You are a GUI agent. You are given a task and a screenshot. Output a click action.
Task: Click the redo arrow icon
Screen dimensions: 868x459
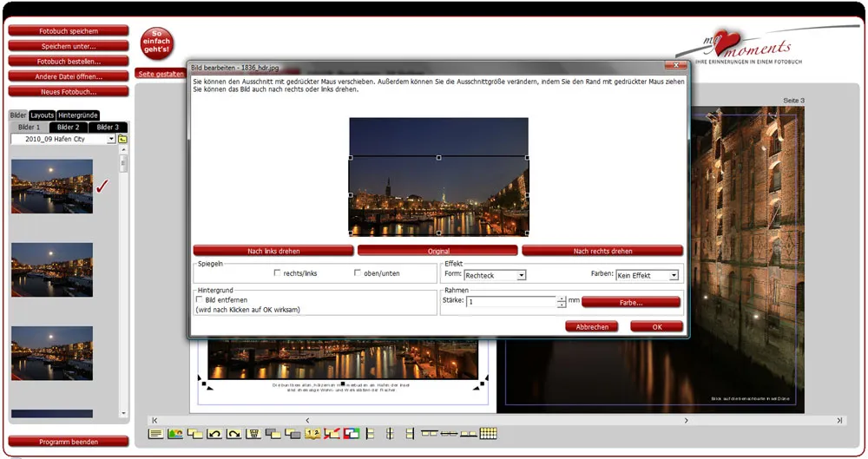click(234, 433)
